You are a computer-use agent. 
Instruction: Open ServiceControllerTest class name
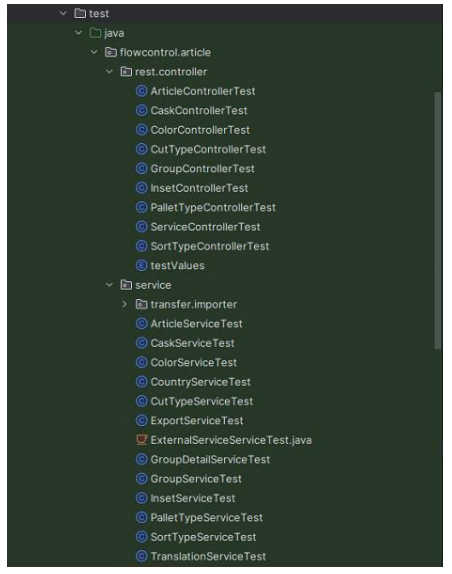(x=205, y=227)
